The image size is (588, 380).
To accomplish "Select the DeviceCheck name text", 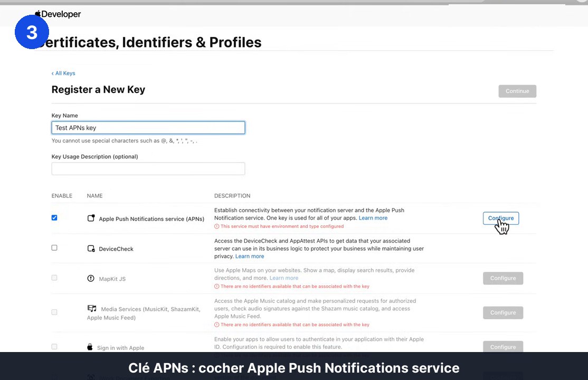I will pyautogui.click(x=116, y=249).
